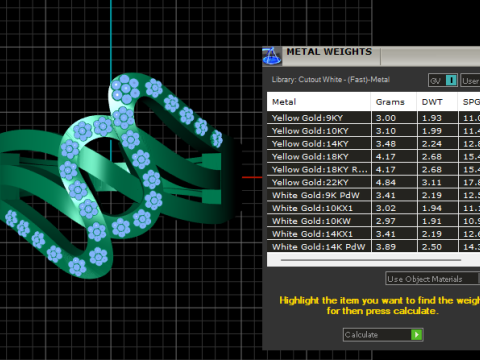Screen dimensions: 480x360
Task: Select the White Gold:10KW row
Action: pyautogui.click(x=373, y=221)
